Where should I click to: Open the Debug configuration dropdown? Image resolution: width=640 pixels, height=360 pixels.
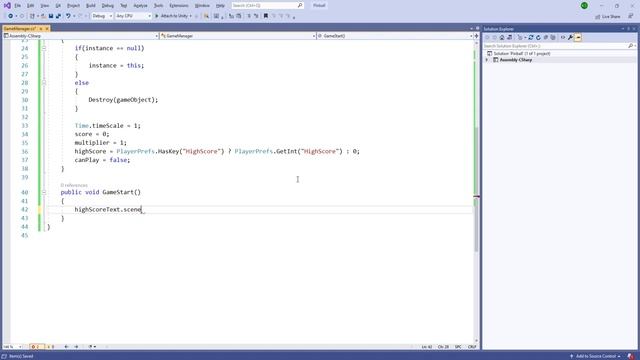(x=102, y=16)
